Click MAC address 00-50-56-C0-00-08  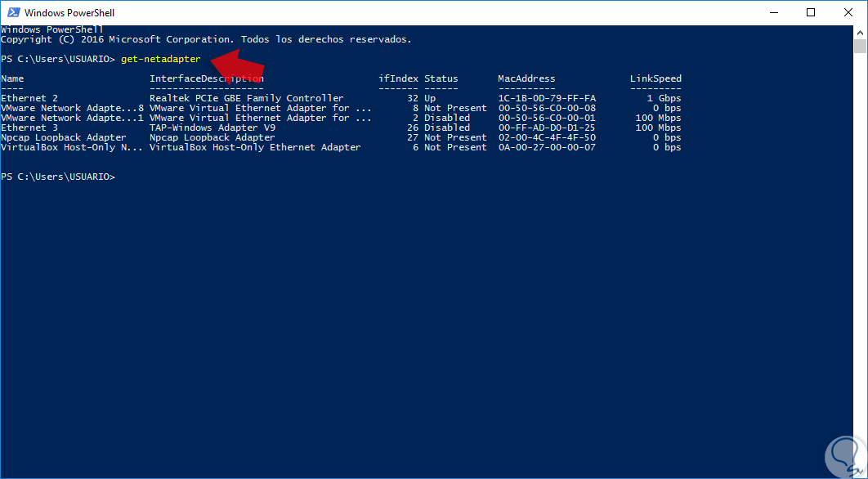pyautogui.click(x=547, y=108)
